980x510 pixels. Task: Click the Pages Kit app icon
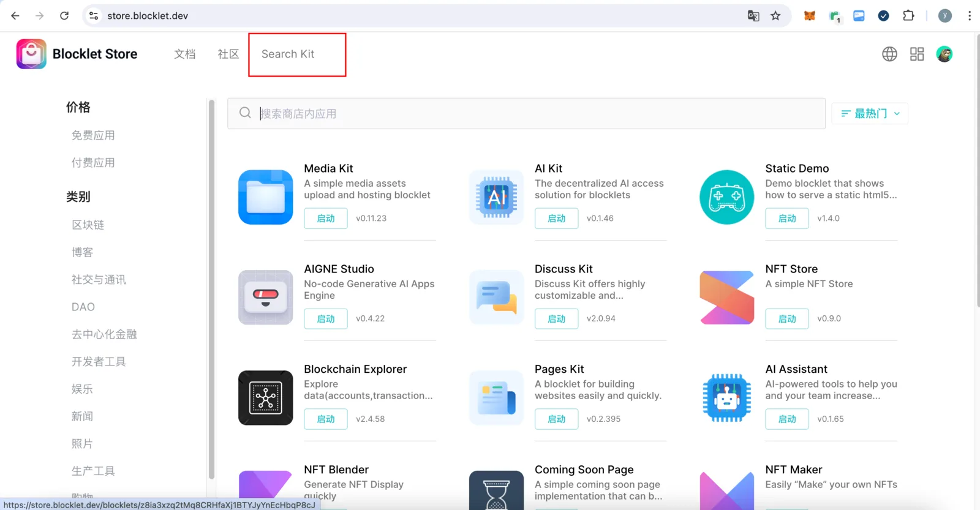click(x=496, y=398)
